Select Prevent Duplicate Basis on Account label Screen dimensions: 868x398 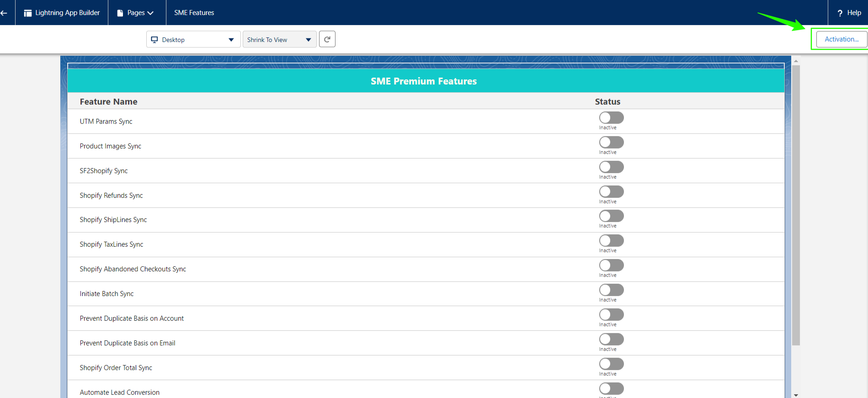(x=132, y=318)
